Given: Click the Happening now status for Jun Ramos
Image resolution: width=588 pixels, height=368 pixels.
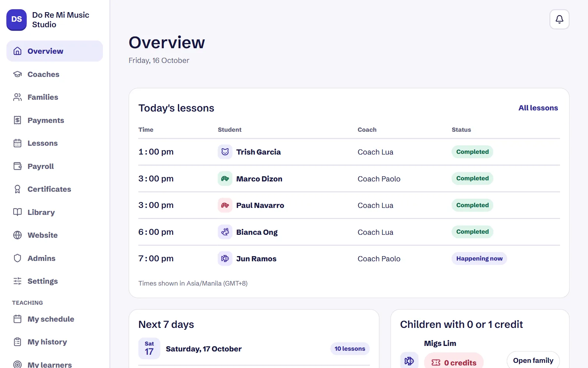Looking at the screenshot, I should tap(479, 258).
